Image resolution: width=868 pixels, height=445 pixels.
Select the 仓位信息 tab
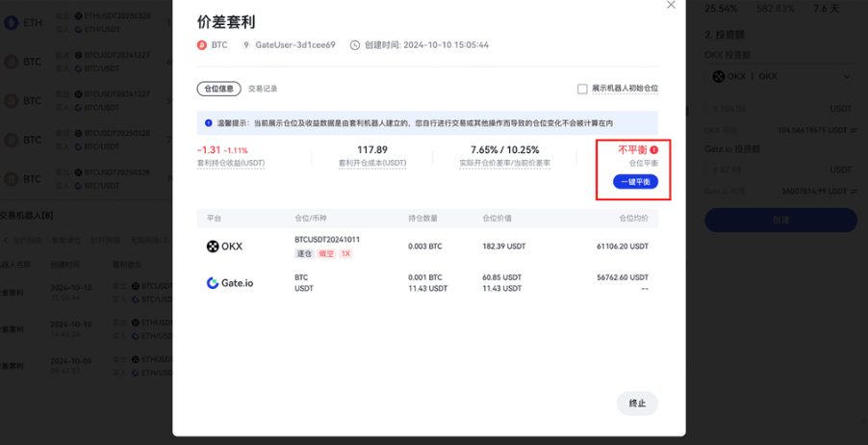click(x=217, y=89)
